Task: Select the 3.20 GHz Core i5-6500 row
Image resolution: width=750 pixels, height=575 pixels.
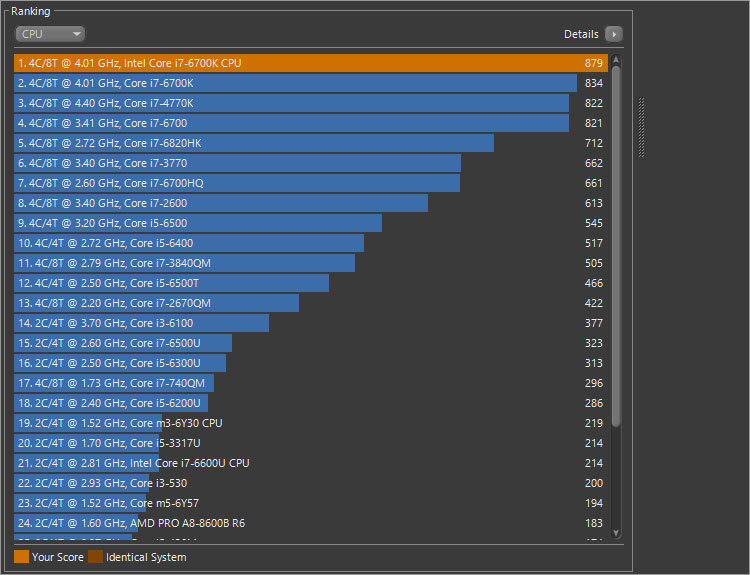Action: (x=311, y=223)
